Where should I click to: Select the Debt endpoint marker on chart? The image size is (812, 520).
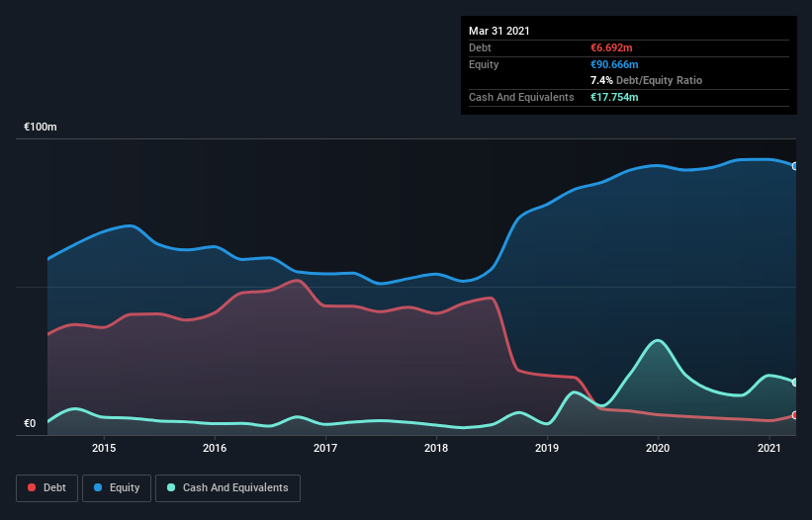(795, 415)
